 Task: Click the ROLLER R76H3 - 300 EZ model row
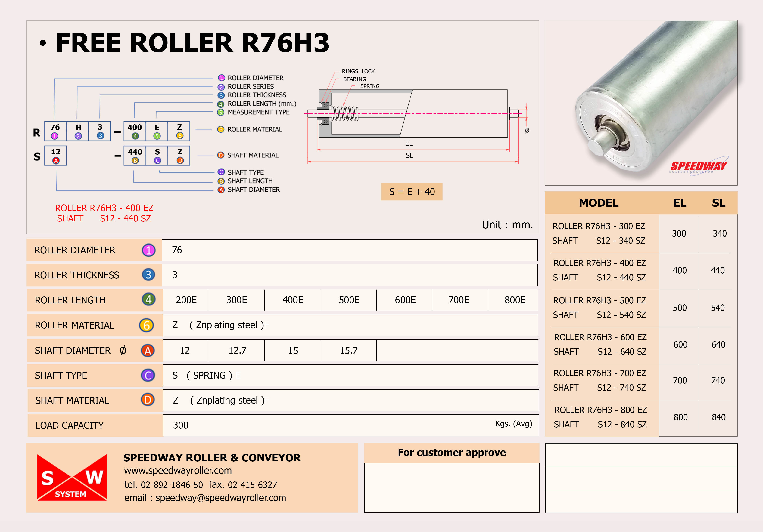tap(641, 234)
